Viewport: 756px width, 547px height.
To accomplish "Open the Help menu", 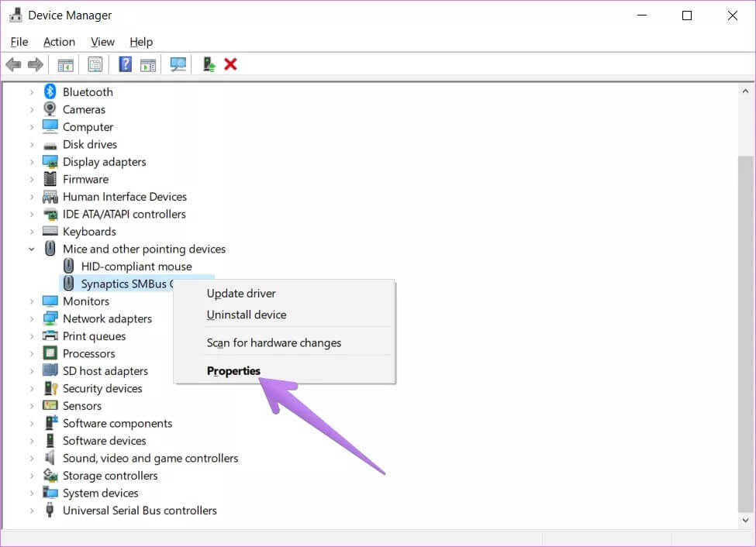I will pos(141,42).
